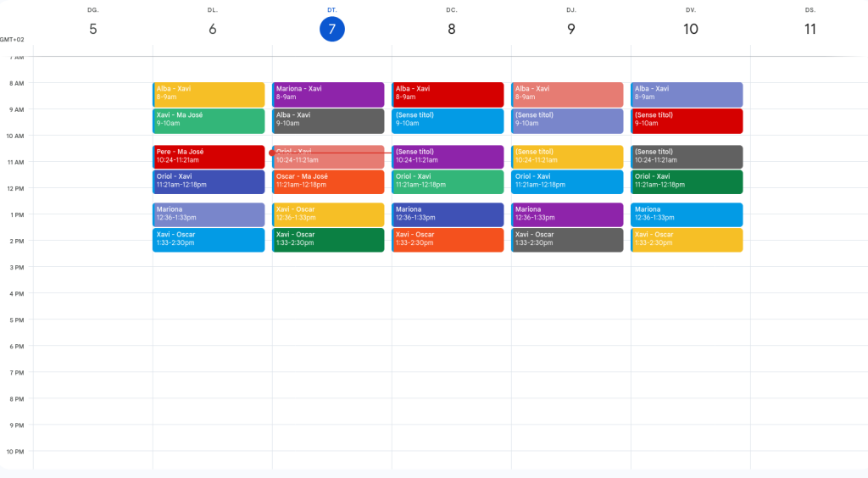The height and width of the screenshot is (478, 868).
Task: Open Tuesday's gray Alba - Xavi event
Action: (328, 120)
